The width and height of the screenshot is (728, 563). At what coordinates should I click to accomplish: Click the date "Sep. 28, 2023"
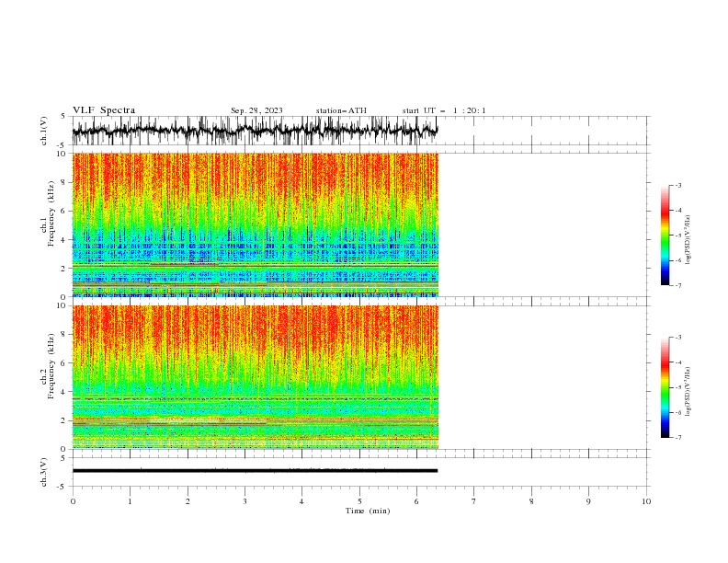click(256, 110)
